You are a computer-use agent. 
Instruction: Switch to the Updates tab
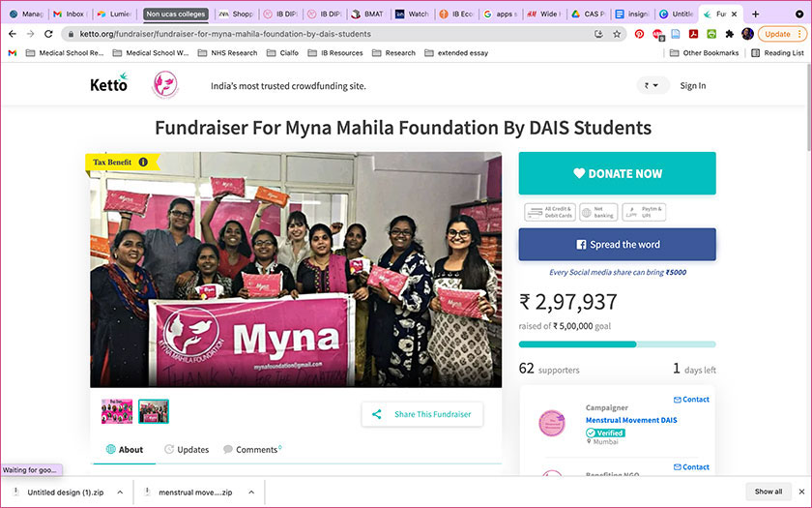tap(187, 449)
